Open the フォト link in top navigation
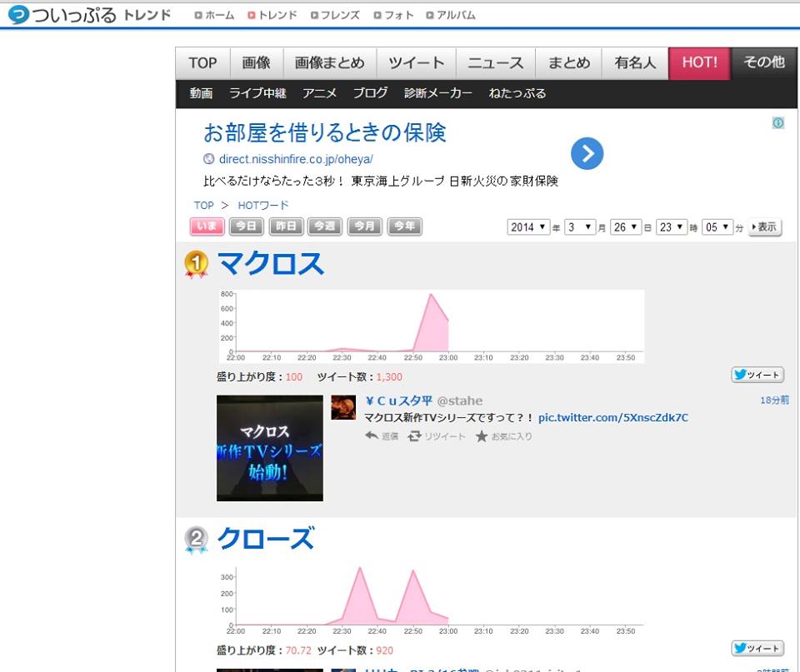 (393, 15)
